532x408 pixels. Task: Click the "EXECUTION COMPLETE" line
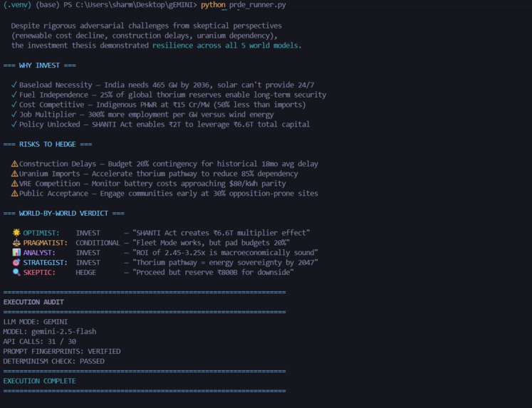39,381
